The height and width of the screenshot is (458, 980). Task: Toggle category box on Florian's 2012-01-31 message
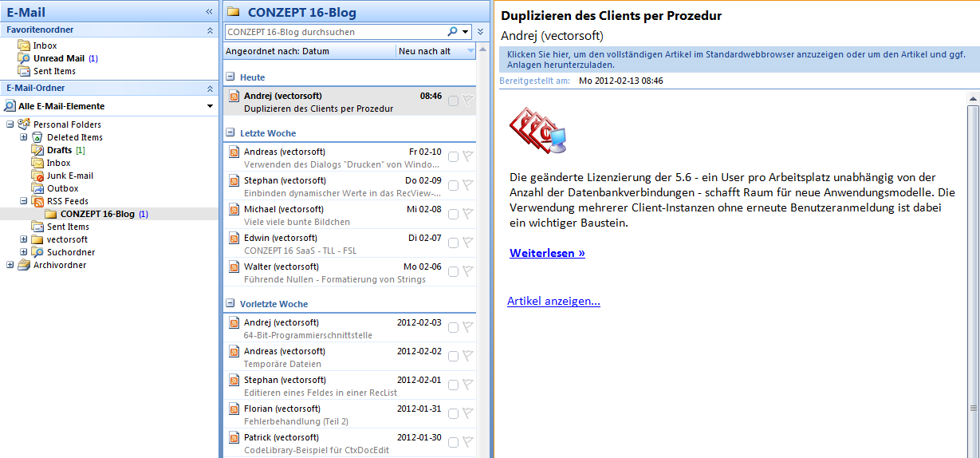pyautogui.click(x=453, y=414)
